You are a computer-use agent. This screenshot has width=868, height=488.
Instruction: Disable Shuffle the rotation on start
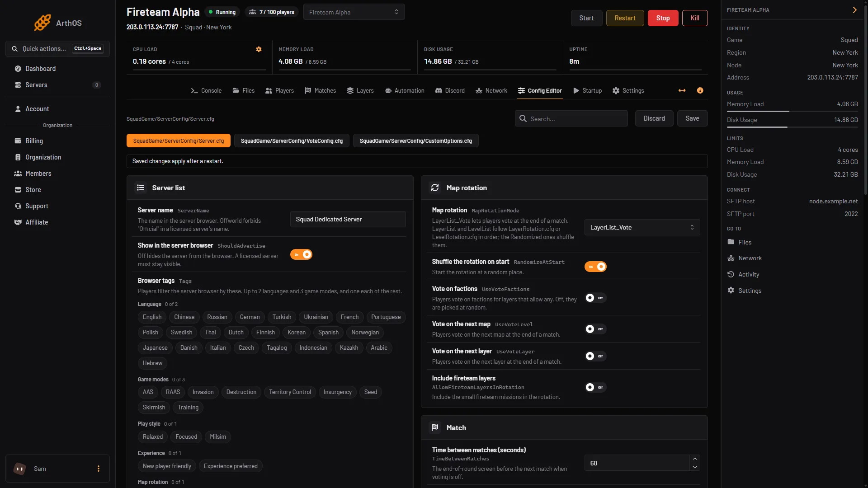click(595, 267)
